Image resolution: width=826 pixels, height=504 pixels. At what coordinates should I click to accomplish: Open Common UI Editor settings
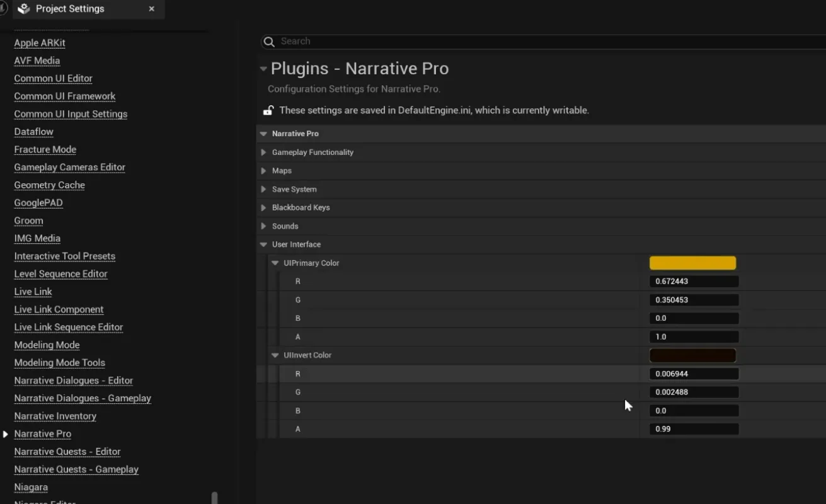[x=53, y=78]
